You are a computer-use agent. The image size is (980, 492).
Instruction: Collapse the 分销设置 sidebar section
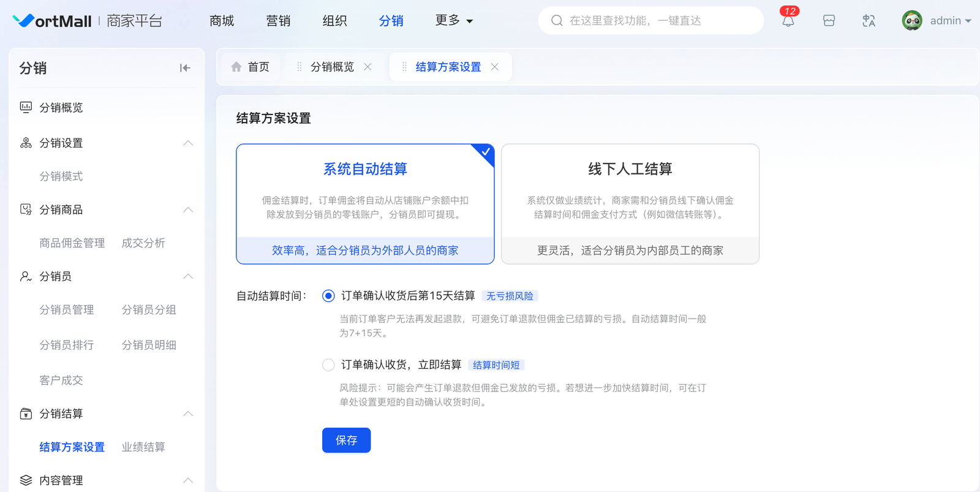coord(188,143)
